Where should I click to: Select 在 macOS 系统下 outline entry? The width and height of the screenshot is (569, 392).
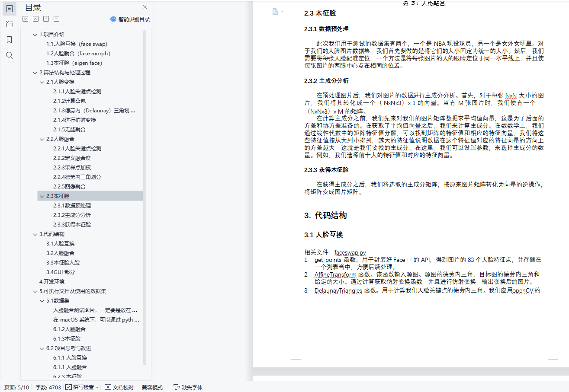click(x=96, y=320)
